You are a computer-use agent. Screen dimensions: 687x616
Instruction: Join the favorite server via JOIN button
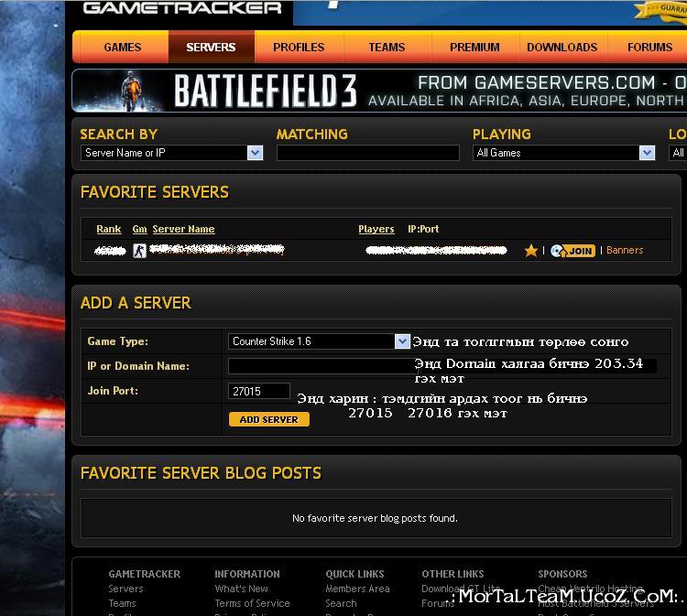572,251
